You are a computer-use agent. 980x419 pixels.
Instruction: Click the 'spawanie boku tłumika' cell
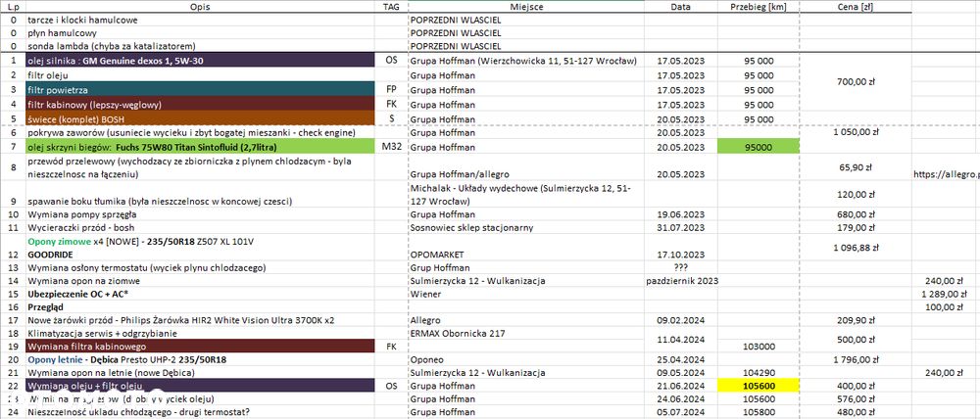[200, 195]
